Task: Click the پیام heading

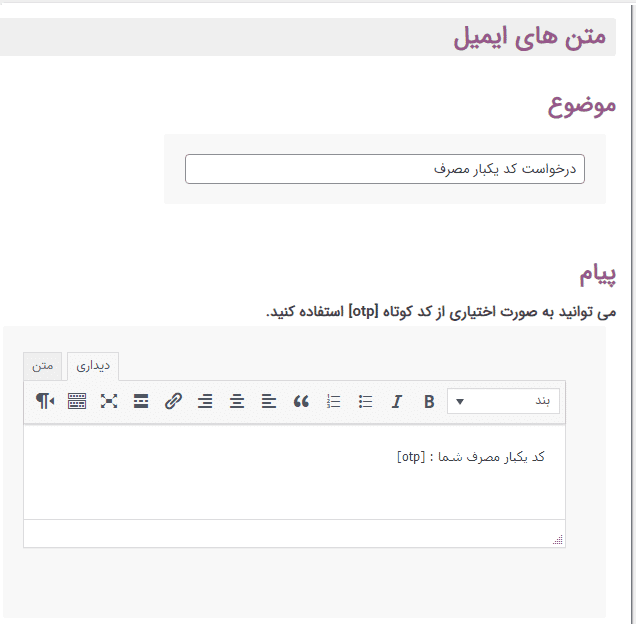Action: coord(597,275)
